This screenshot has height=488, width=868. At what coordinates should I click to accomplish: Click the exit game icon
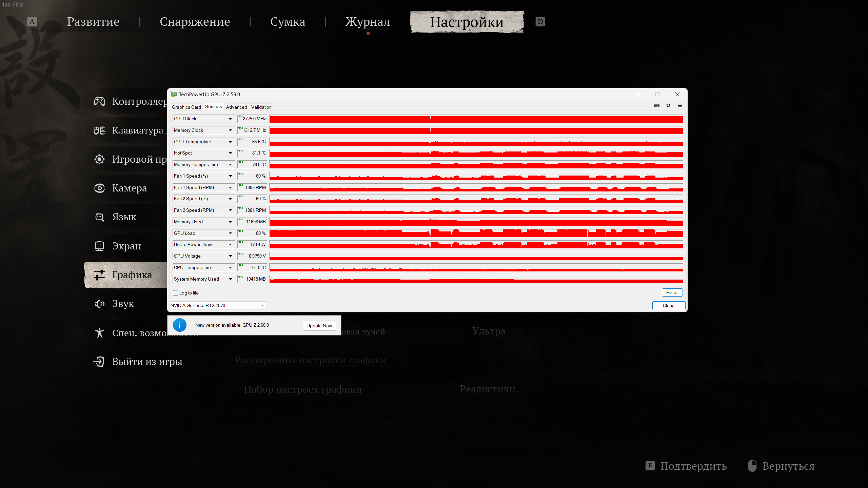click(99, 362)
